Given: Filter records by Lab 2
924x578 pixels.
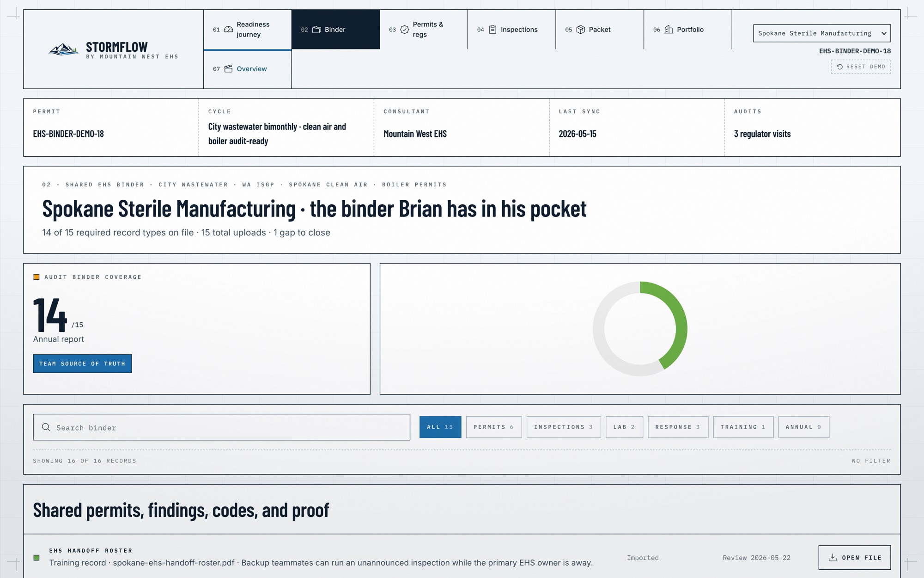Looking at the screenshot, I should (x=624, y=427).
